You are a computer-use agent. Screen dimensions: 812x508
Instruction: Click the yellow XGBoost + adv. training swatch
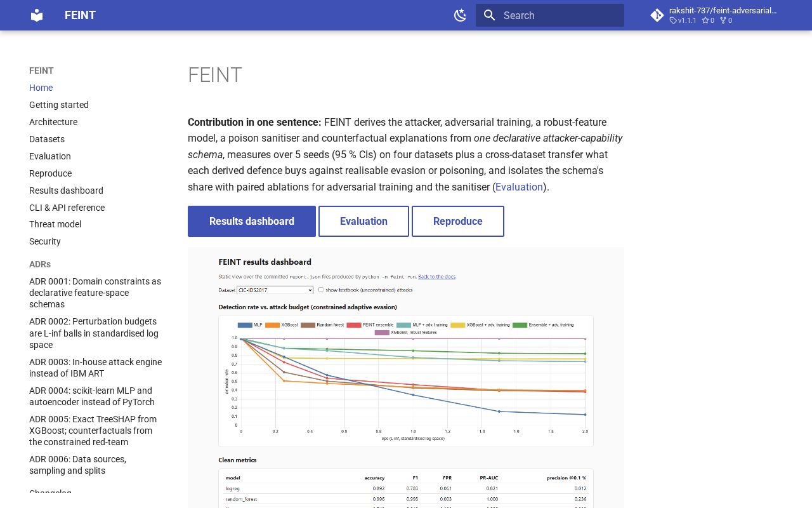tap(457, 325)
